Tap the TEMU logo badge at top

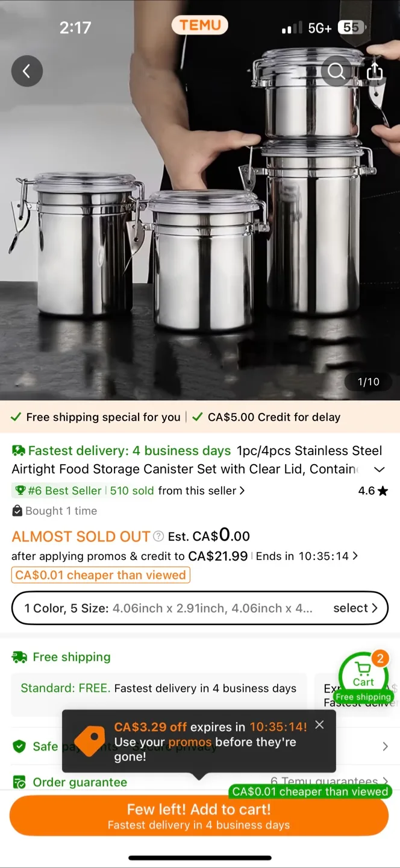click(x=199, y=25)
